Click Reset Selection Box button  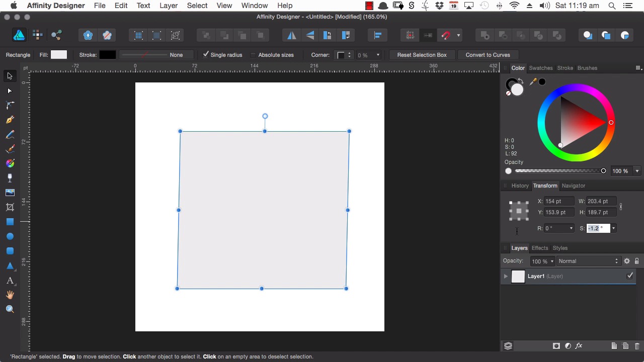point(422,55)
